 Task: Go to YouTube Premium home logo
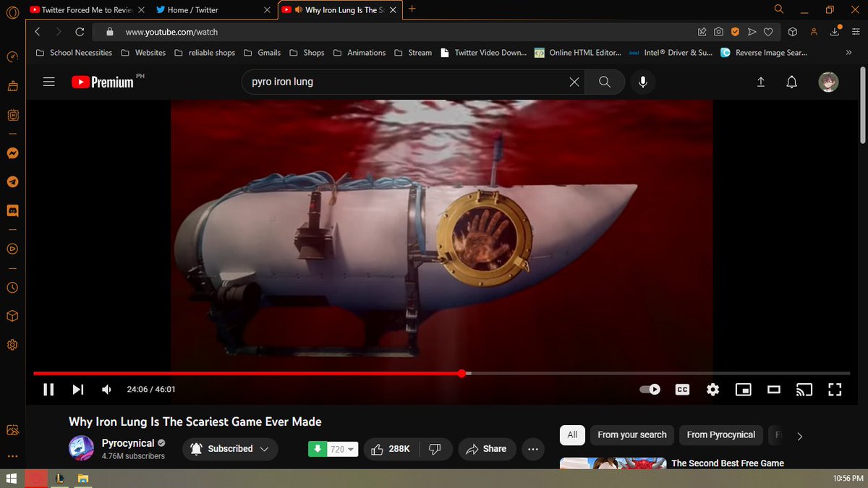click(103, 82)
